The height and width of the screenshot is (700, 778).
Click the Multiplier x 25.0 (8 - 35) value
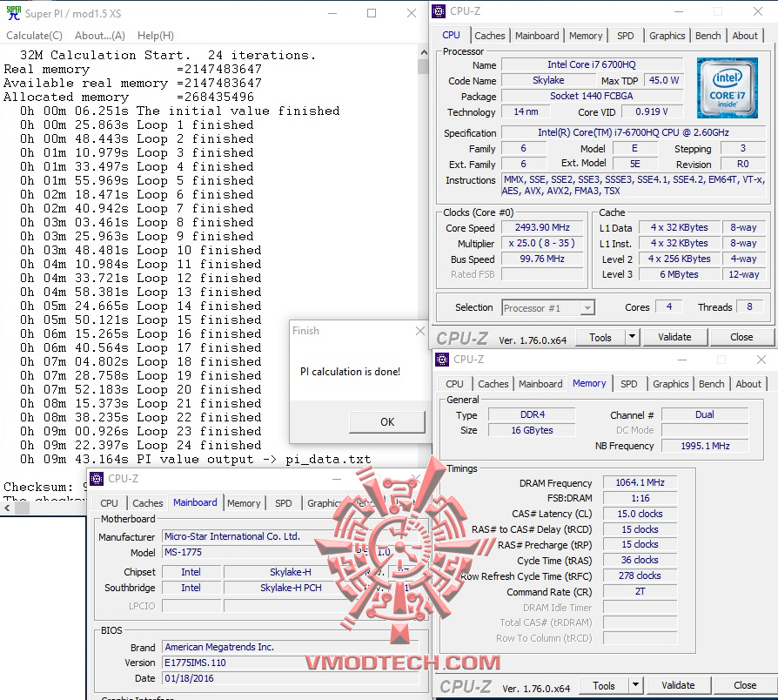[542, 243]
